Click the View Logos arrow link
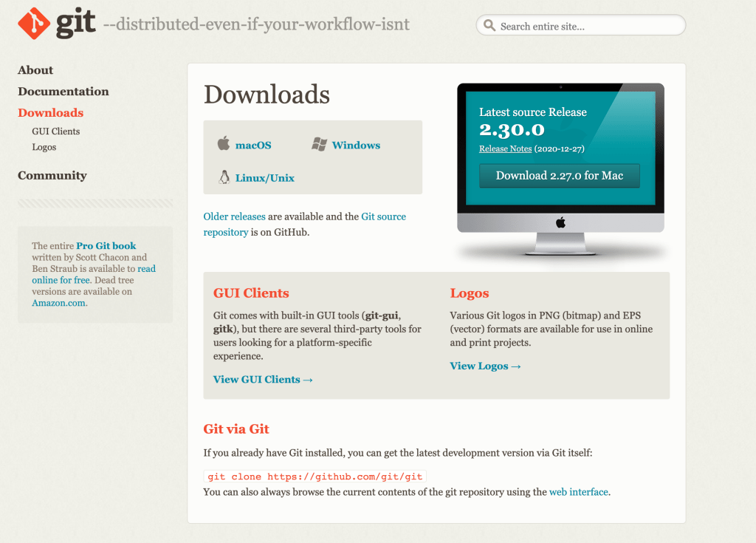The image size is (756, 543). (485, 366)
